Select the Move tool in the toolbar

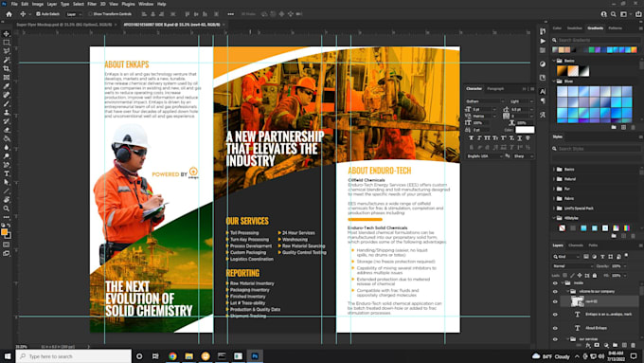point(7,34)
